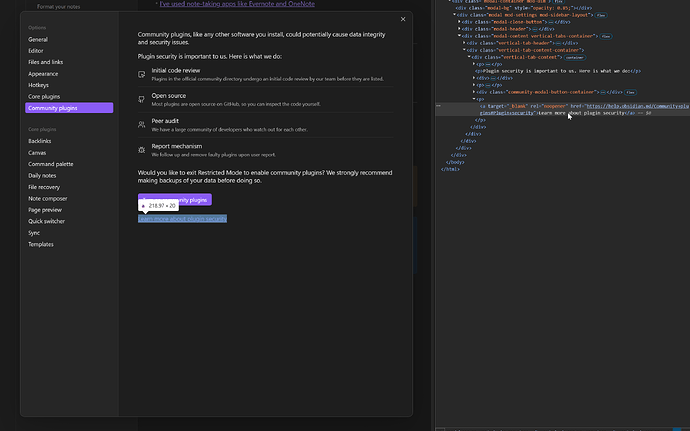
Task: Open Core plugins settings tab
Action: click(x=44, y=96)
